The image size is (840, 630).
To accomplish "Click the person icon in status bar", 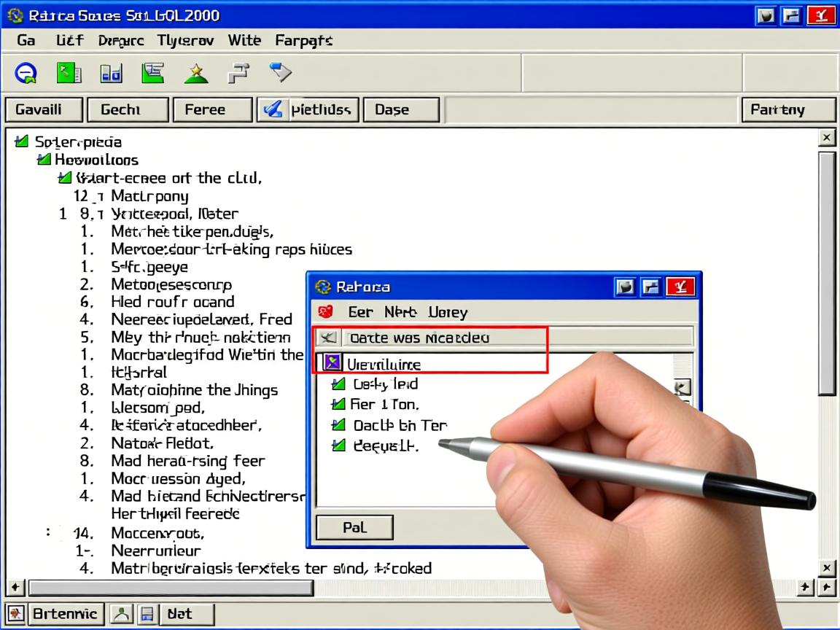I will [x=120, y=614].
